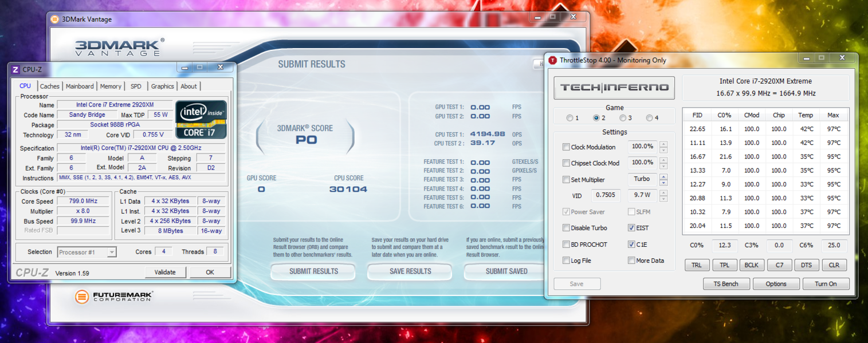Click the Chipset Clock Mod percentage stepper
This screenshot has height=343, width=868.
click(x=663, y=163)
